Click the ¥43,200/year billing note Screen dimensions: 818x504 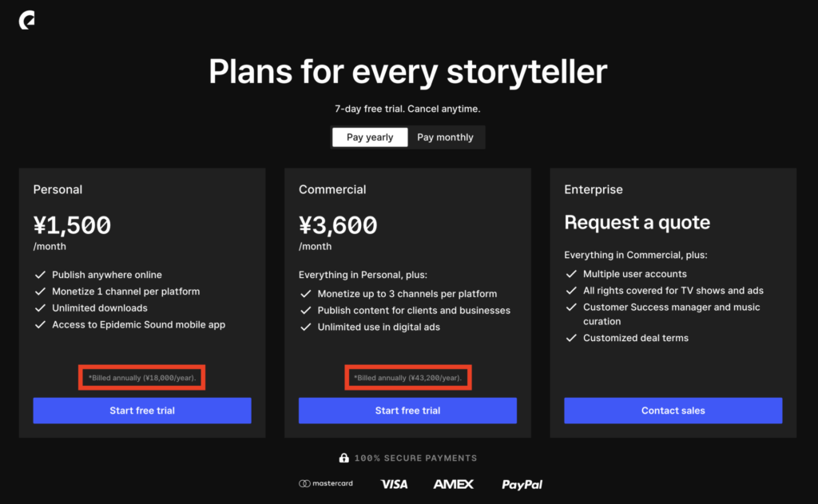408,378
